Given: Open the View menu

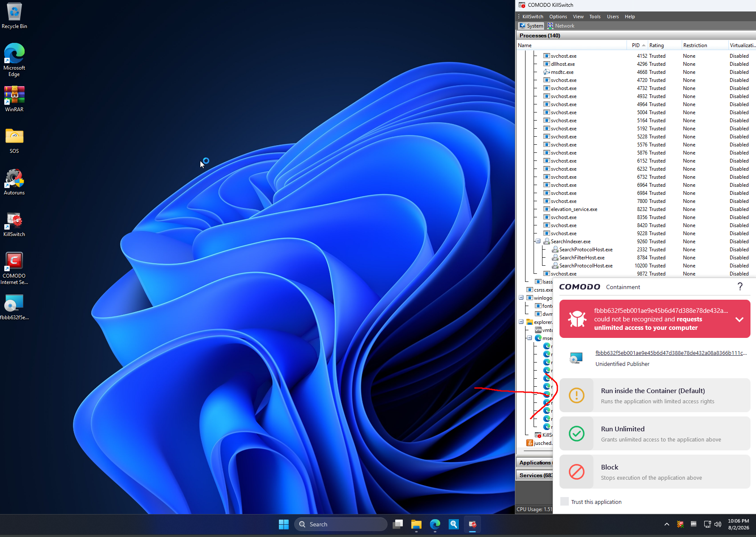Looking at the screenshot, I should tap(578, 17).
